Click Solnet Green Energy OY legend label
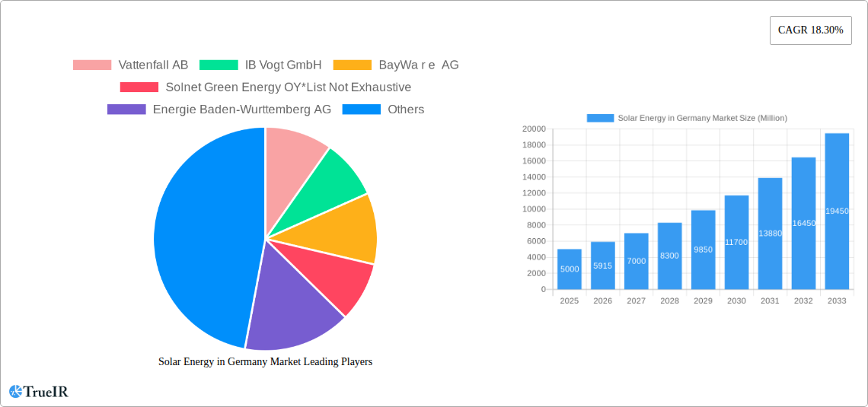The height and width of the screenshot is (407, 868). [x=289, y=87]
